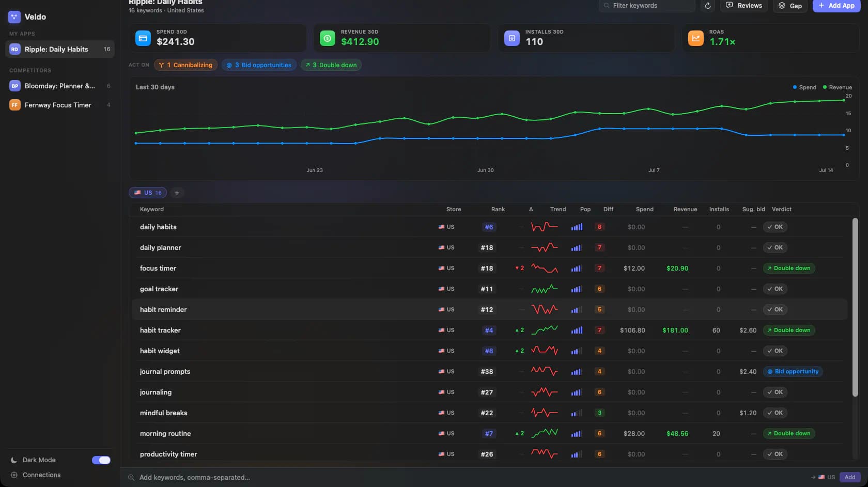Screen dimensions: 868x487
Task: Sort by Spend column header
Action: click(644, 209)
